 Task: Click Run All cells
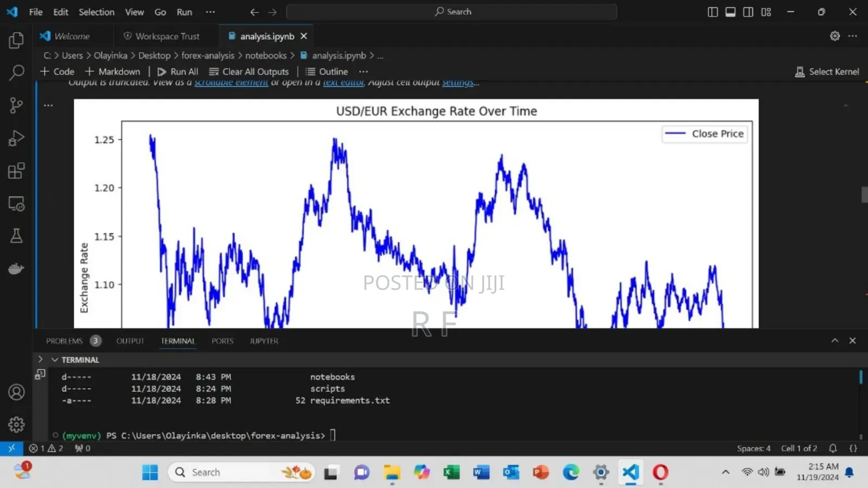pyautogui.click(x=177, y=71)
